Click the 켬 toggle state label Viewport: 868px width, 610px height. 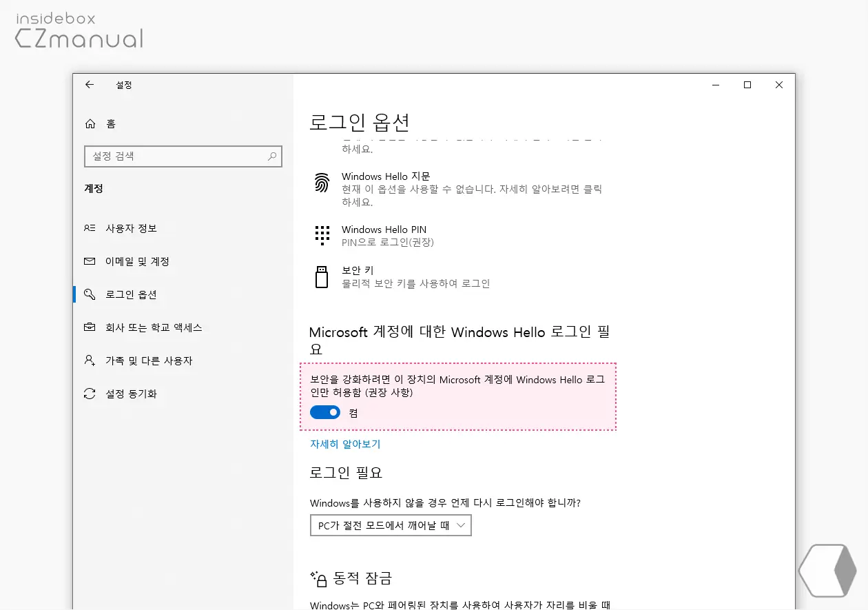pos(353,413)
